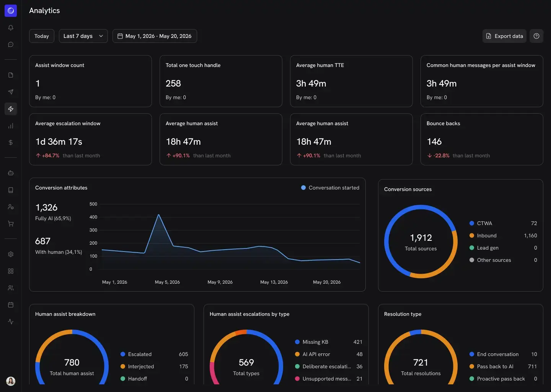Open the shopping cart sidebar icon
551x392 pixels.
[x=11, y=224]
